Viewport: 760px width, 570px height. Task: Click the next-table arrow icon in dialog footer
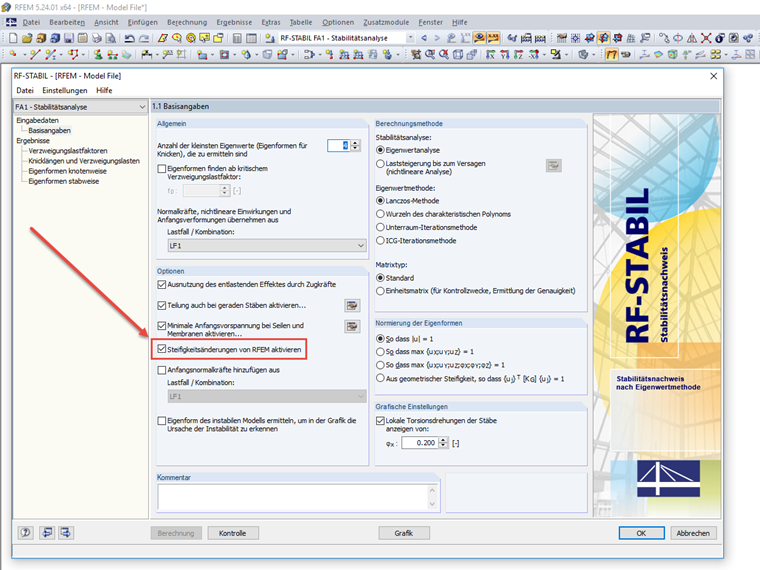coord(65,533)
